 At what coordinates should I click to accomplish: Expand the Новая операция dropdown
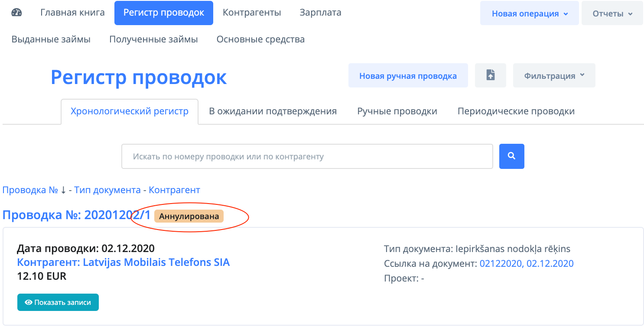tap(529, 13)
